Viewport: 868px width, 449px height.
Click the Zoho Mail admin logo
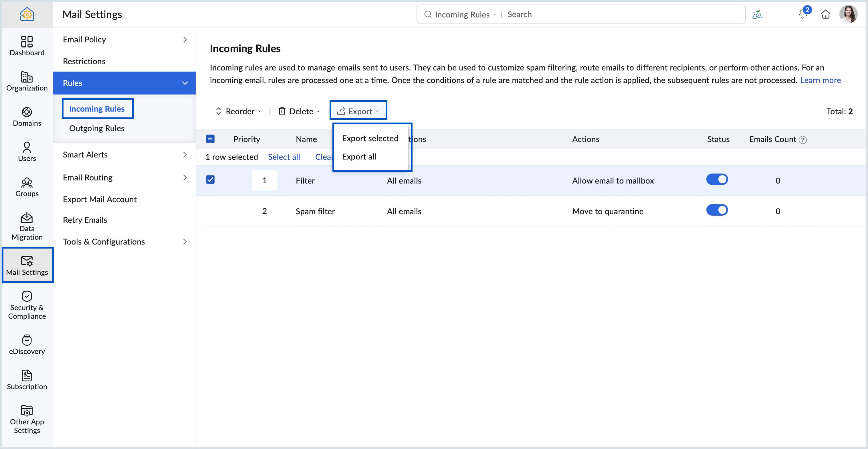click(x=27, y=14)
